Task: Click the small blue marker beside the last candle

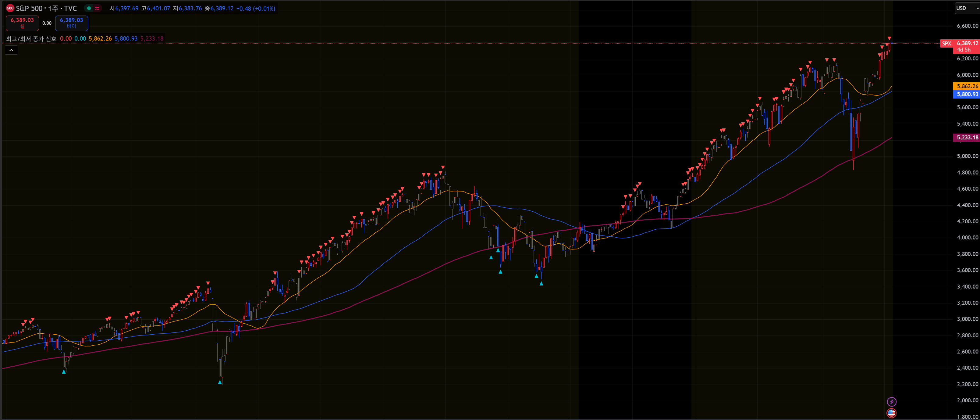Action: tap(891, 43)
